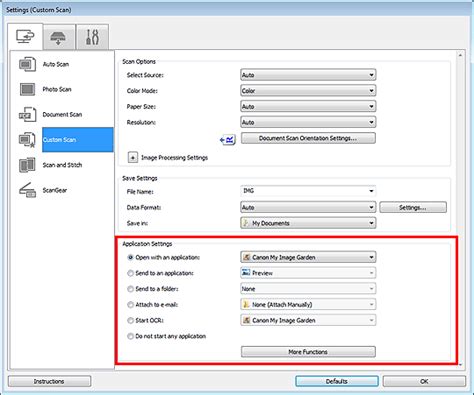Viewport: 474px width, 395px height.
Task: Select the Auto Scan icon
Action: pos(27,64)
